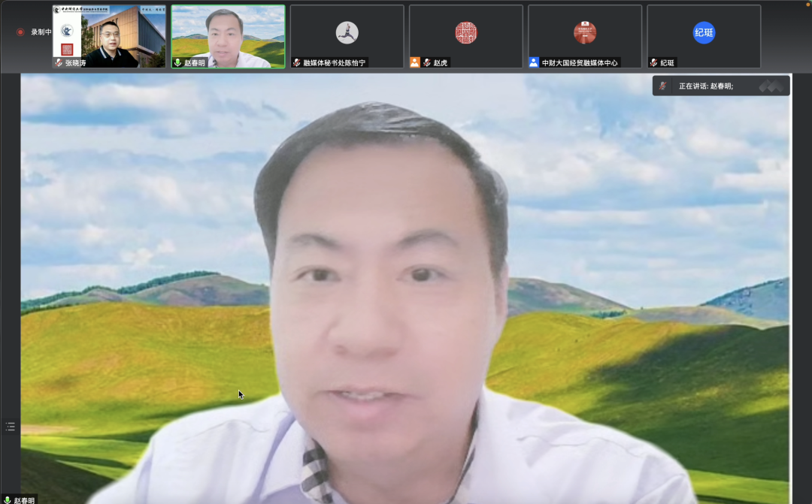
Task: Click the orange host icon beside 赵虎
Action: [x=415, y=63]
